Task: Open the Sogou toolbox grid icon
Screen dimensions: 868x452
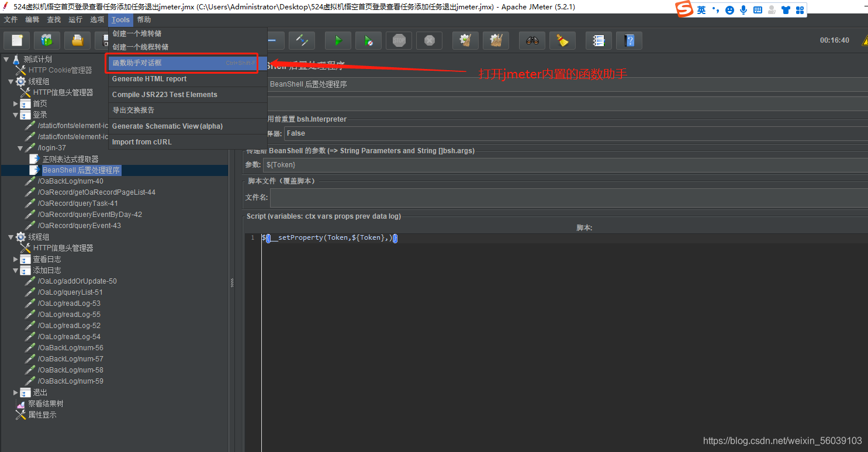Action: [x=800, y=10]
